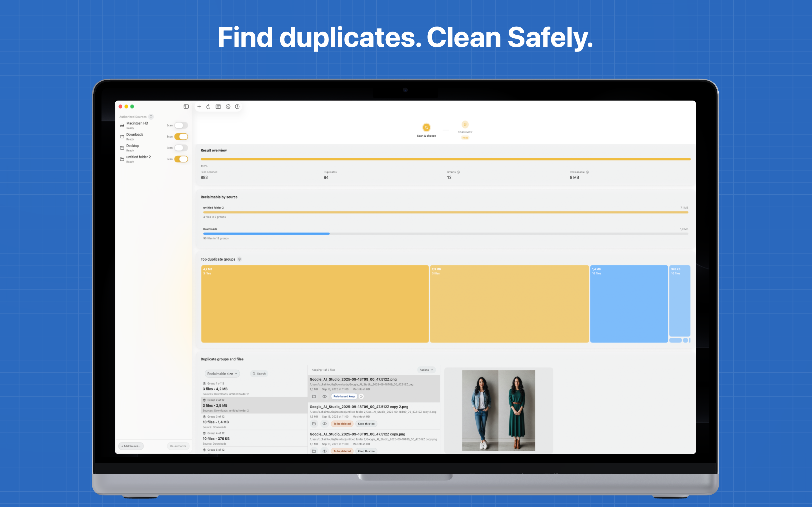
Task: Click the 4,2 MB orange treemap block
Action: click(x=315, y=304)
